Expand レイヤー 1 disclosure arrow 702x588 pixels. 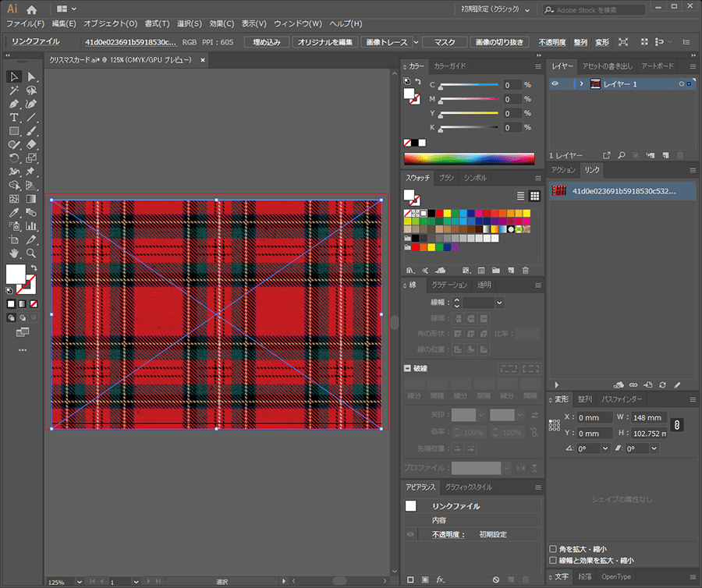(x=581, y=84)
